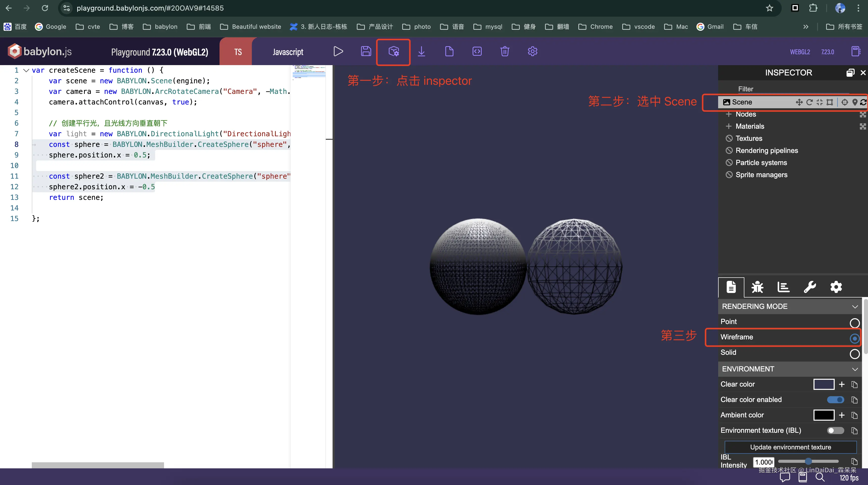This screenshot has height=485, width=868.
Task: Select the Point rendering mode radio
Action: click(855, 323)
